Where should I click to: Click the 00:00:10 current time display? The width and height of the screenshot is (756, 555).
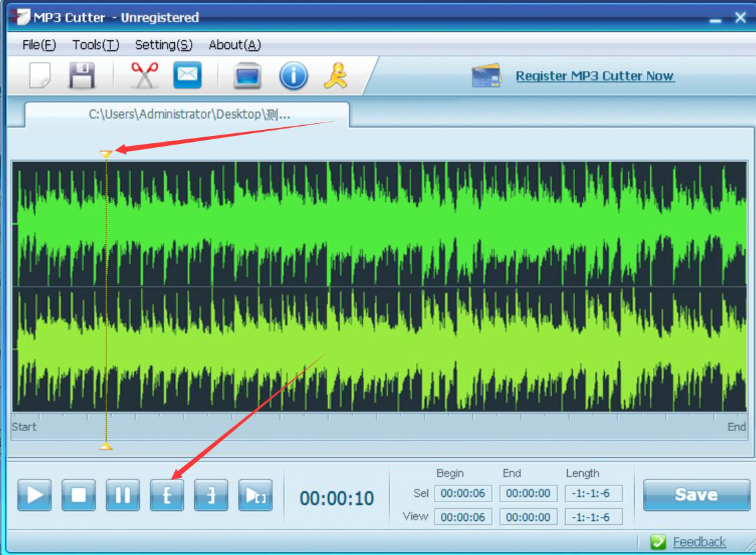(x=337, y=498)
